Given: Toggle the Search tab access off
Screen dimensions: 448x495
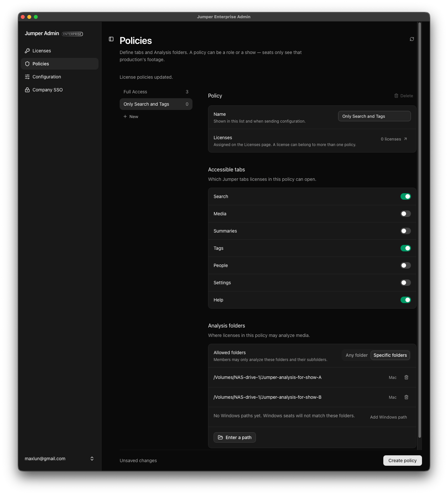Looking at the screenshot, I should click(406, 196).
